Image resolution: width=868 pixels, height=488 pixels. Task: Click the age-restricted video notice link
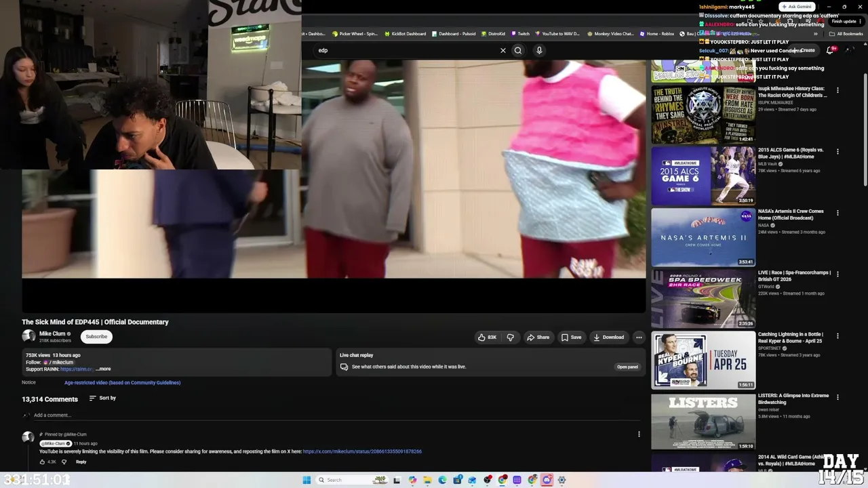(x=122, y=382)
